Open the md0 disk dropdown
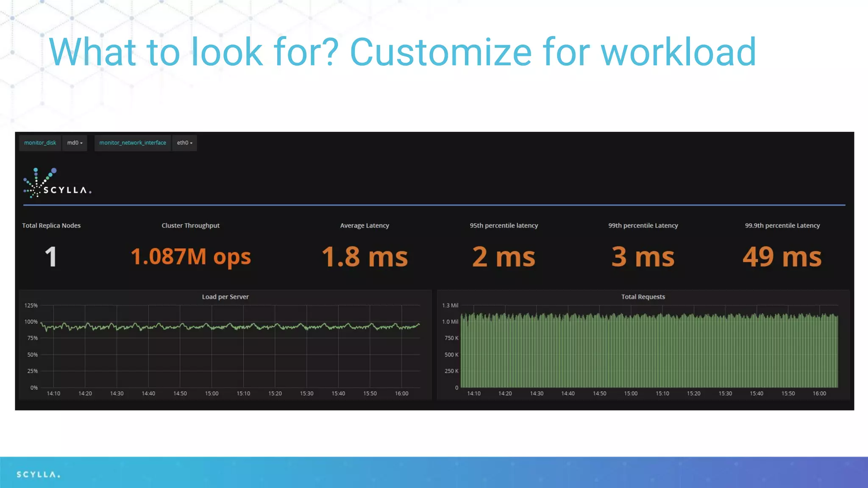Viewport: 868px width, 488px height. pyautogui.click(x=75, y=143)
